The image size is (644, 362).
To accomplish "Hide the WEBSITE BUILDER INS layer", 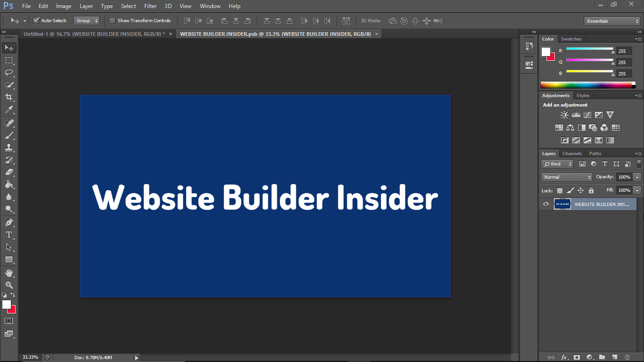I will pyautogui.click(x=545, y=204).
